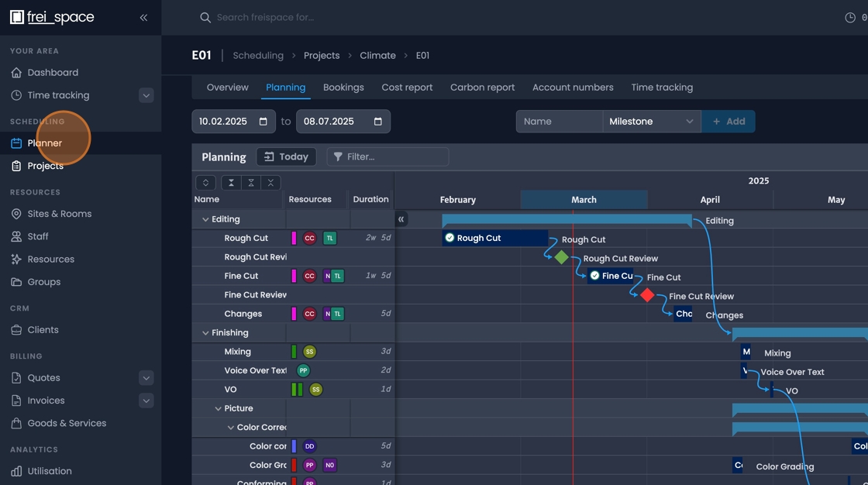Switch to the Bookings tab

[343, 87]
